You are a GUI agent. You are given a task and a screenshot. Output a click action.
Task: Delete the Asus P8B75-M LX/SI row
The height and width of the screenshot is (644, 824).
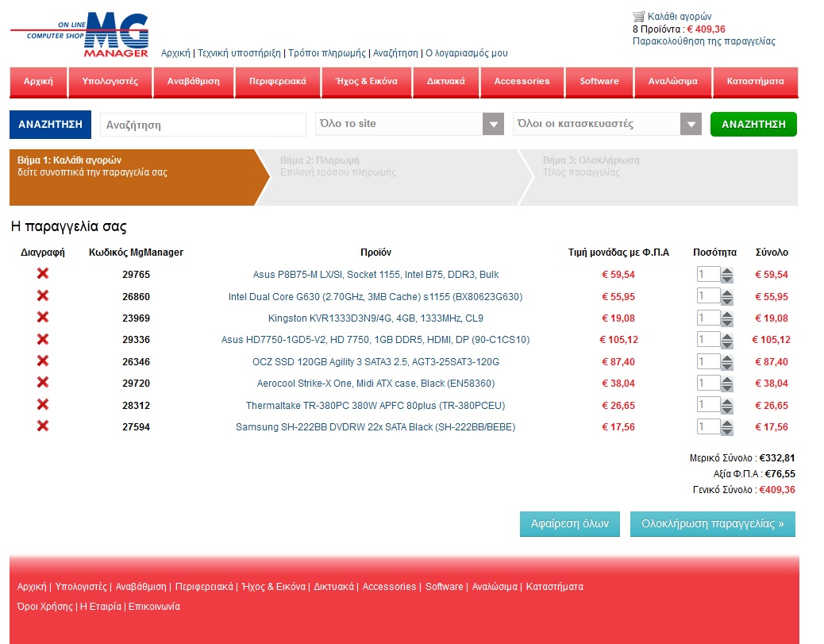point(43,273)
